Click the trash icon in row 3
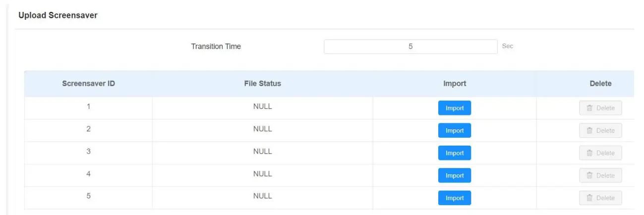 pyautogui.click(x=589, y=153)
